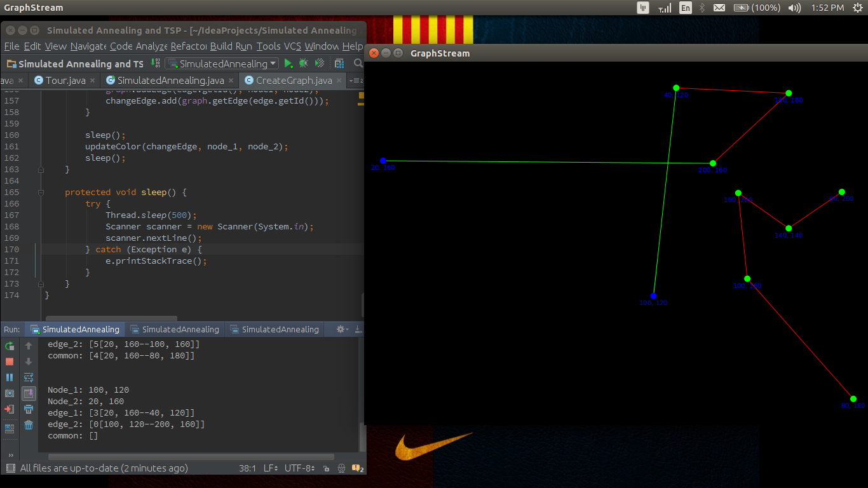Click the Make Project build icon
868x488 pixels.
pyautogui.click(x=156, y=64)
